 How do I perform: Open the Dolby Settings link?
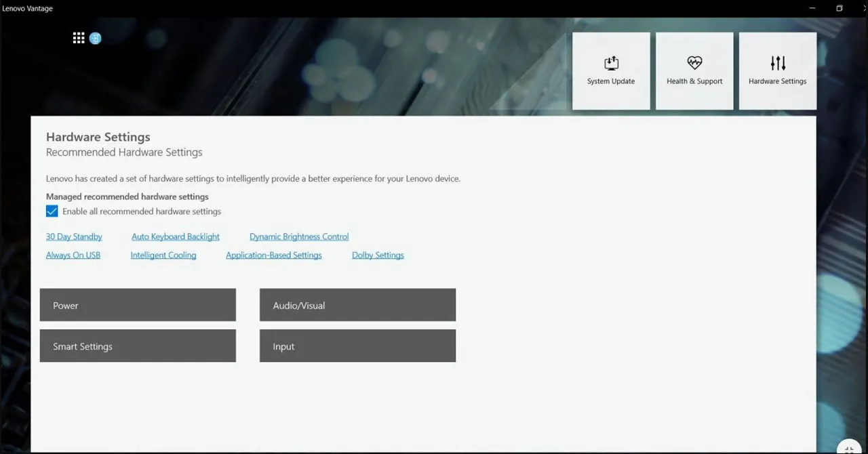pyautogui.click(x=378, y=255)
